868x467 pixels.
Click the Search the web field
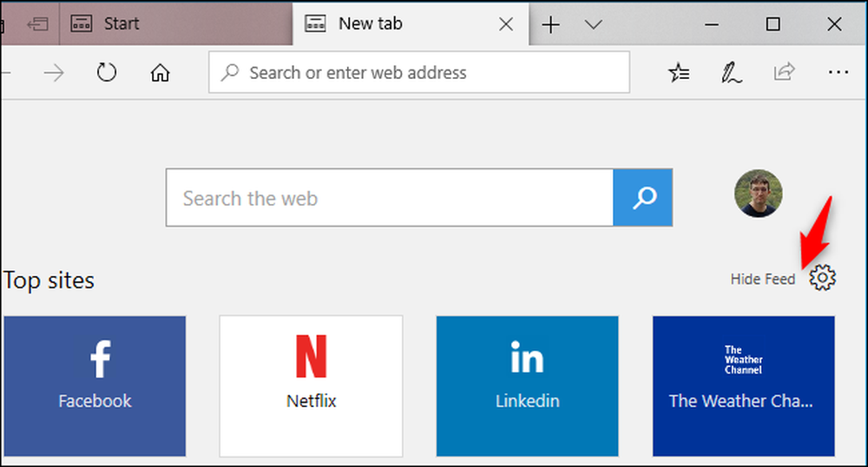point(390,198)
